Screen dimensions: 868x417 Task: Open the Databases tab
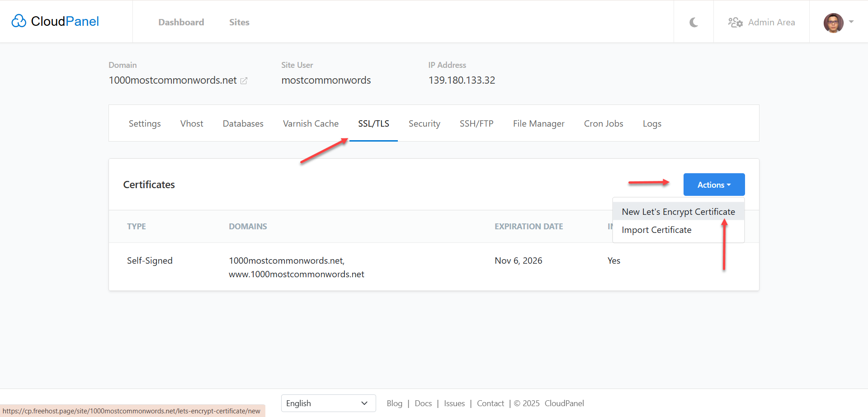(243, 123)
